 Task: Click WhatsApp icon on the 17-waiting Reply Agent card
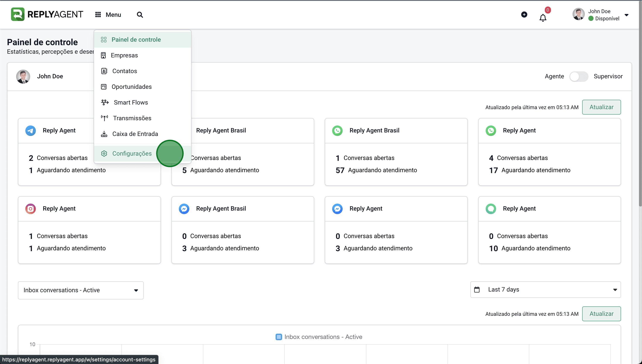click(x=491, y=130)
